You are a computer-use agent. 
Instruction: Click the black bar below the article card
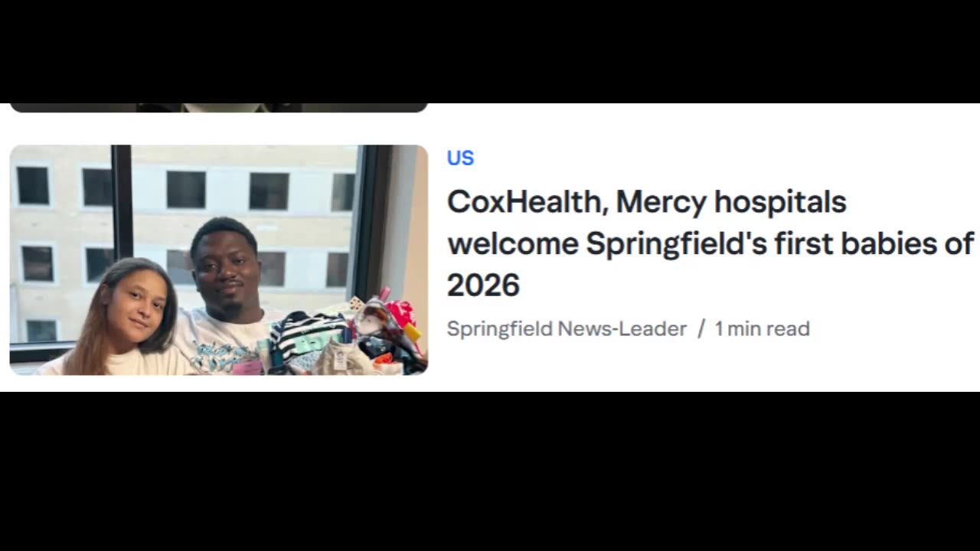[x=490, y=471]
